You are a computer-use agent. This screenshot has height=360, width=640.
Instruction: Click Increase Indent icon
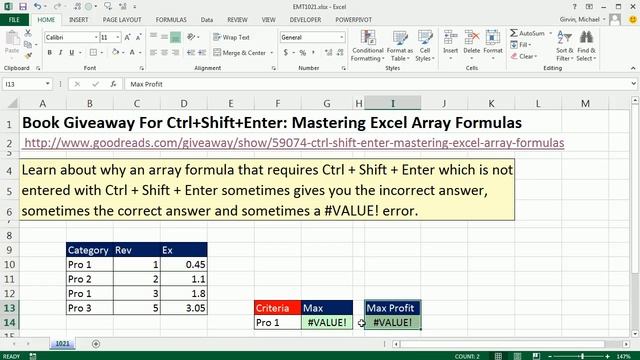click(202, 52)
